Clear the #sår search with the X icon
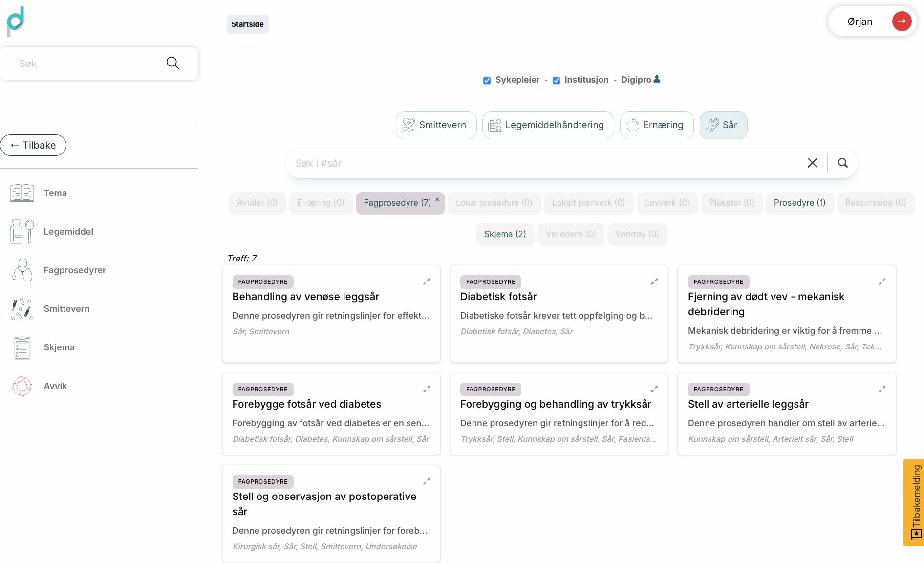 point(813,163)
